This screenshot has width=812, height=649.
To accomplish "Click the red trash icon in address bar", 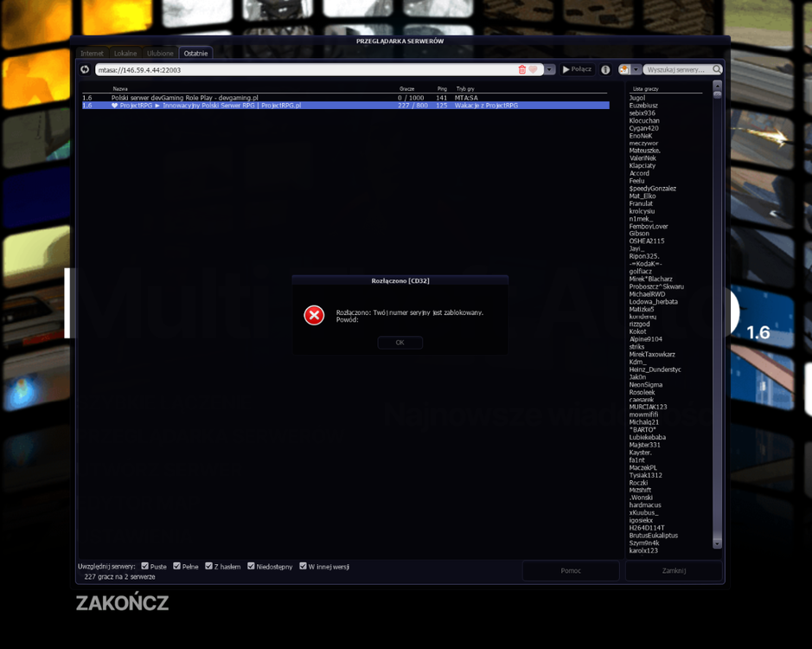I will [522, 69].
